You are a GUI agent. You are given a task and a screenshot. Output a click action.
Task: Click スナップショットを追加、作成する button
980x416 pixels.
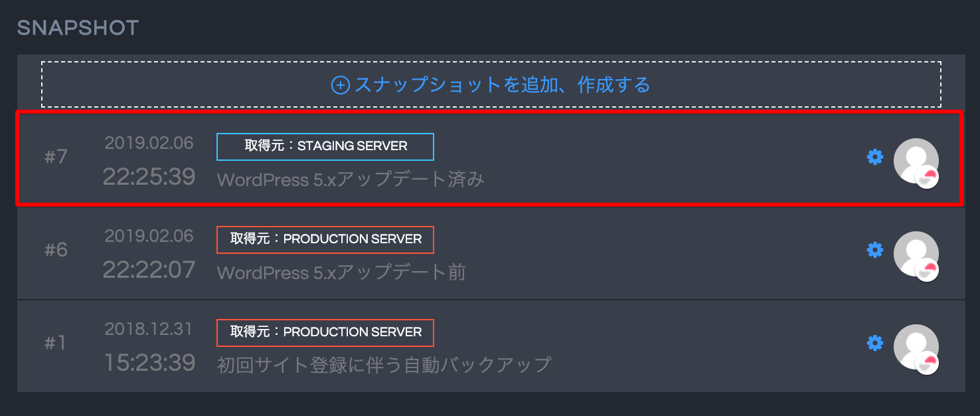coord(491,84)
